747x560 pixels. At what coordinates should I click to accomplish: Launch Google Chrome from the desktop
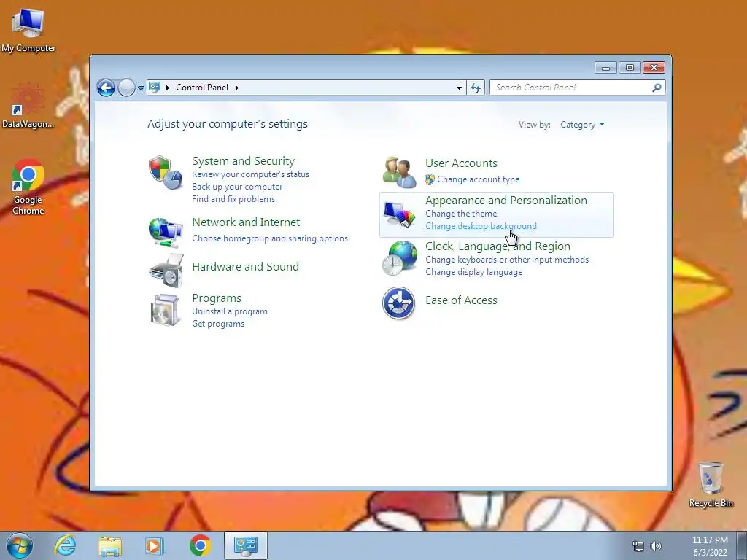(x=28, y=187)
